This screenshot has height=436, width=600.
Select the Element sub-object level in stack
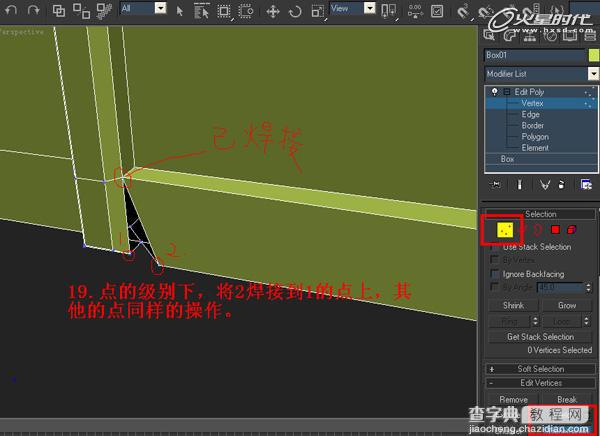click(535, 148)
